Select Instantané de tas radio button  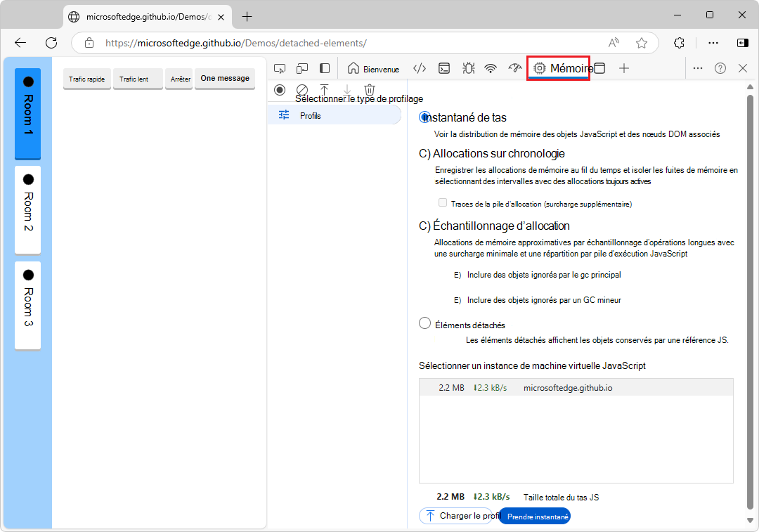pyautogui.click(x=424, y=117)
